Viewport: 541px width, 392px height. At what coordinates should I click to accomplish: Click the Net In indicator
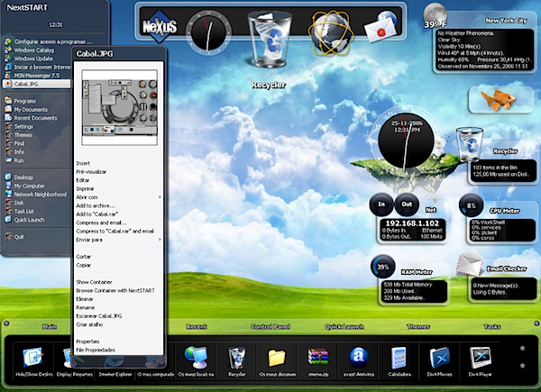(381, 204)
